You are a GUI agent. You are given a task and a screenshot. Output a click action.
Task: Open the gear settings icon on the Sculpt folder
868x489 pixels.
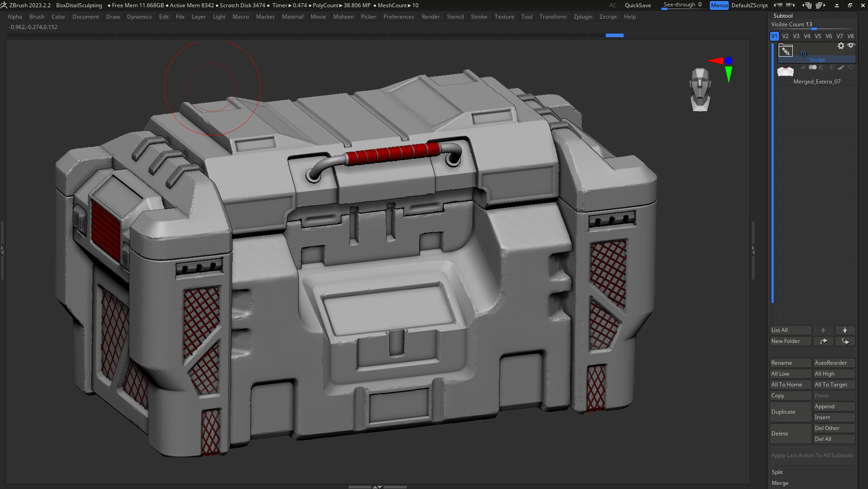(x=841, y=46)
